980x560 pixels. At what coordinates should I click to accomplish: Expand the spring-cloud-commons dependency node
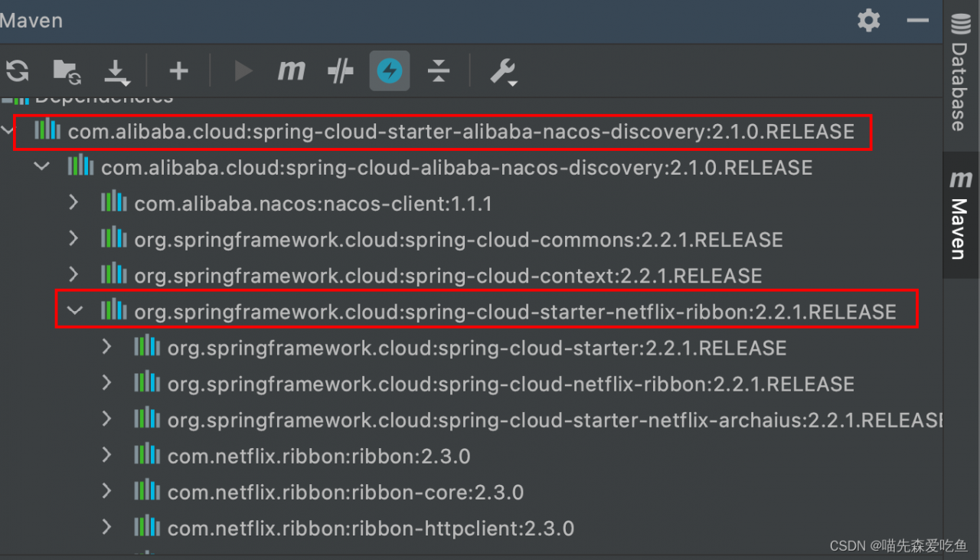pyautogui.click(x=73, y=239)
